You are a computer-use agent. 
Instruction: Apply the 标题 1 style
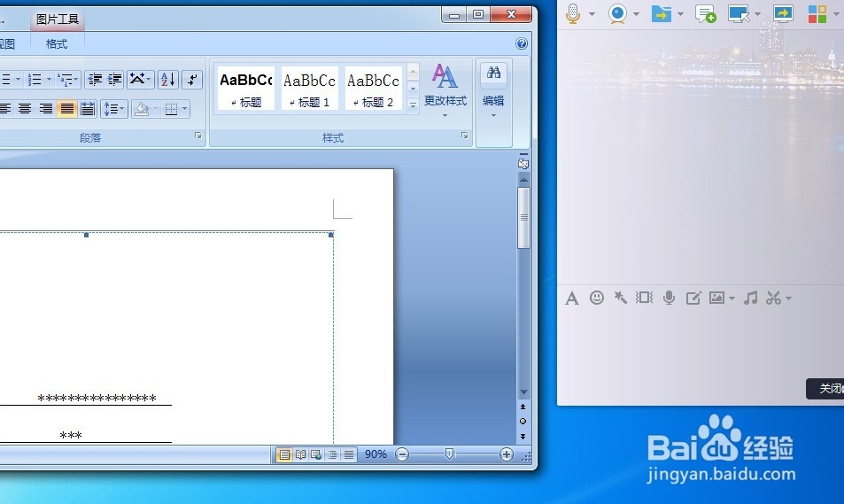pyautogui.click(x=309, y=89)
